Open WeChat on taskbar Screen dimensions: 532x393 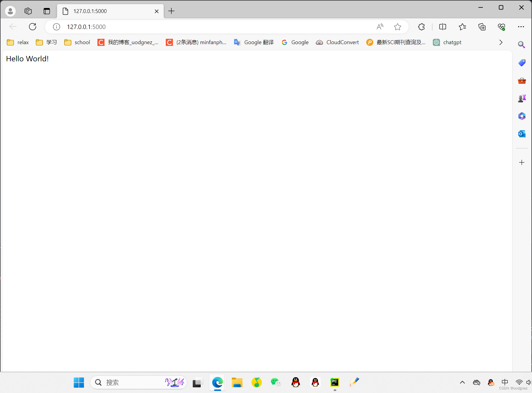pos(276,382)
